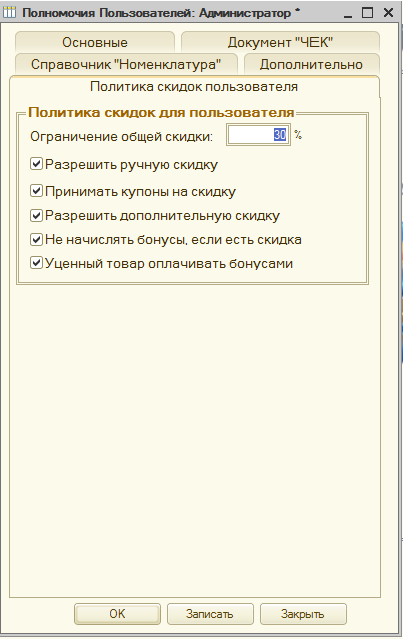The image size is (403, 639).
Task: Close the window using the X icon
Action: (x=388, y=13)
